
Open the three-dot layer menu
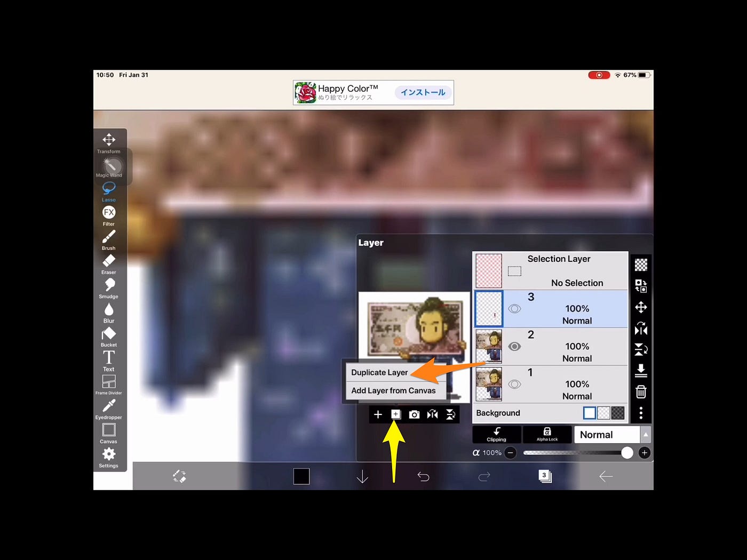coord(641,413)
